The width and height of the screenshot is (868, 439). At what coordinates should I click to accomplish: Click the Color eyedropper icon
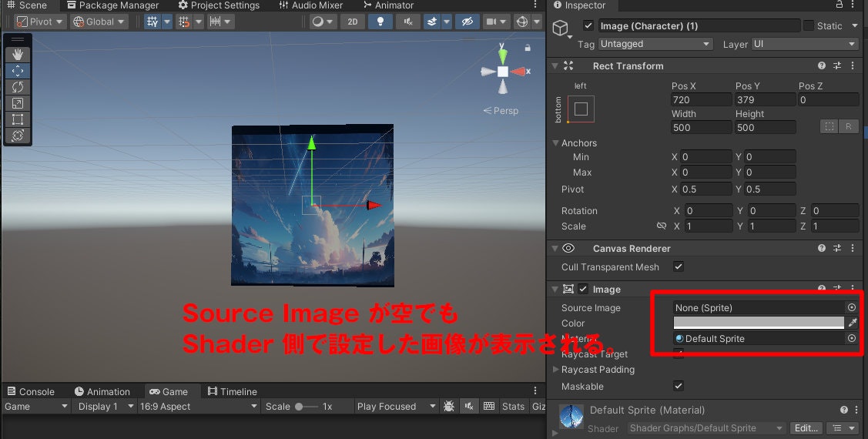(x=853, y=322)
